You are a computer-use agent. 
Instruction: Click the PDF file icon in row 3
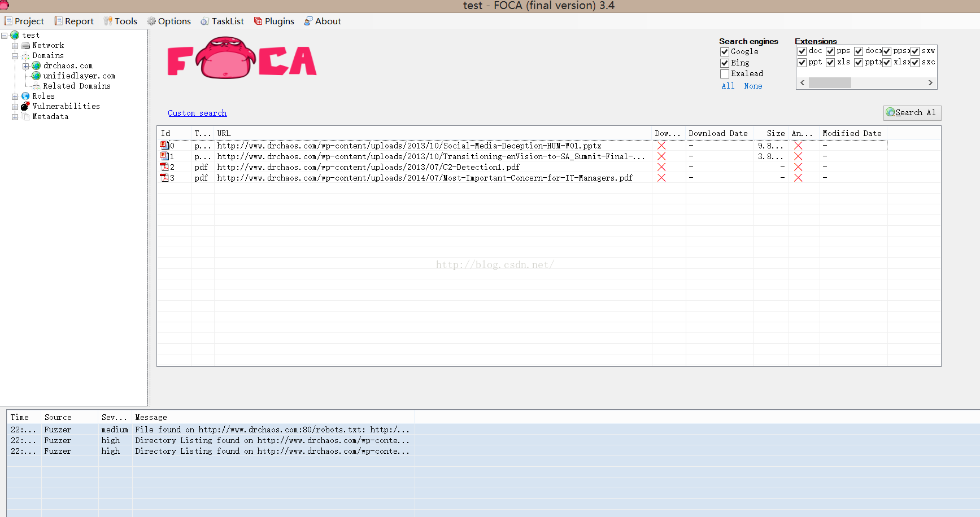(x=164, y=177)
